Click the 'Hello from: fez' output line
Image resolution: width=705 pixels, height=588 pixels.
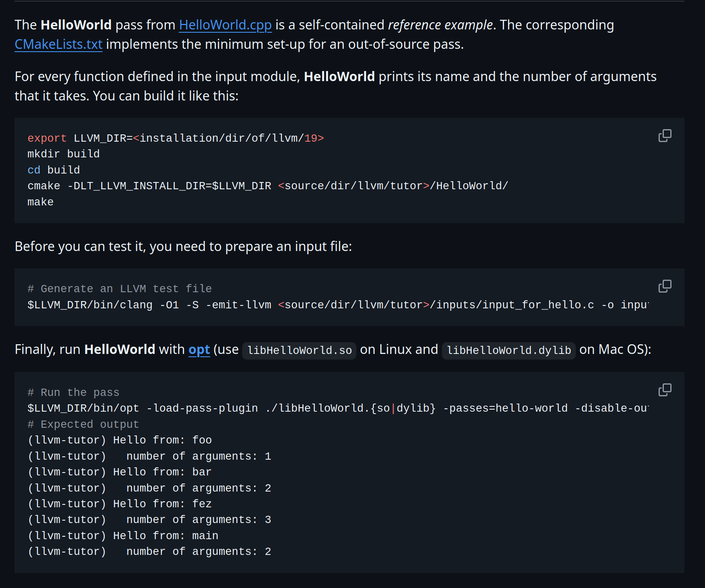119,504
